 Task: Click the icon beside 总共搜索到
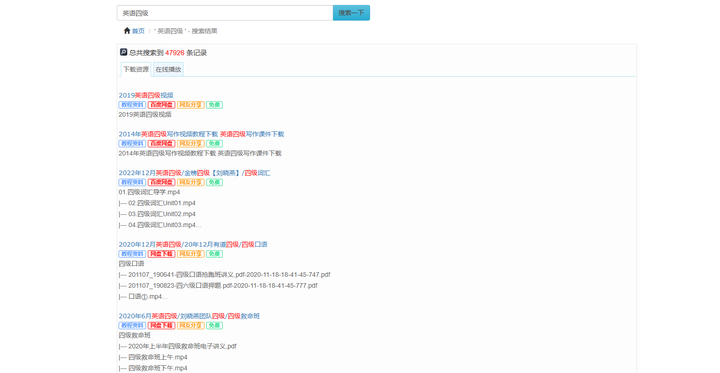coord(123,52)
